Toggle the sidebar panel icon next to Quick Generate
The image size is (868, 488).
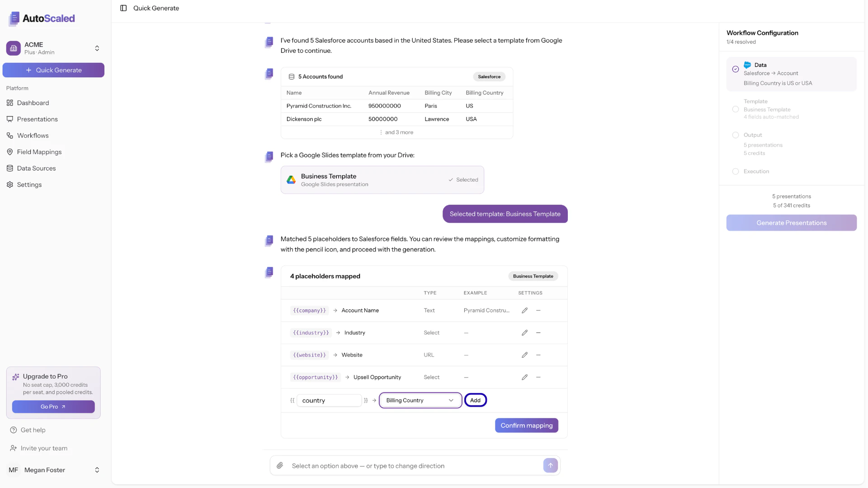[123, 8]
